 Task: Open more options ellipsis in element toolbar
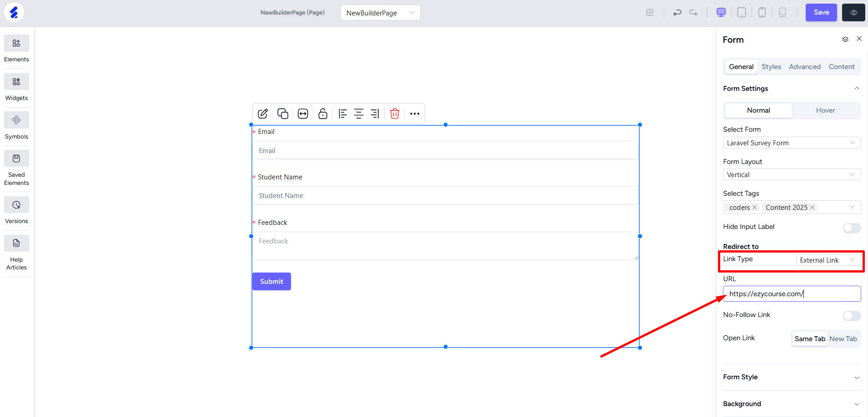(x=415, y=114)
